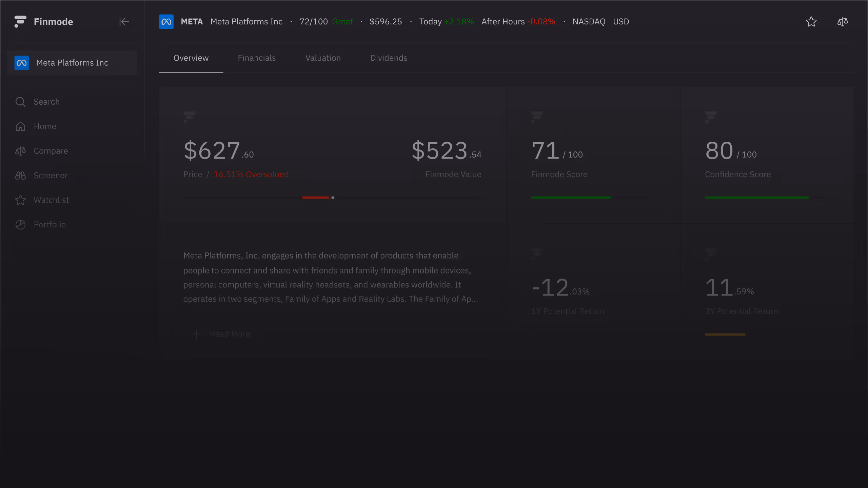The height and width of the screenshot is (488, 868).
Task: Click the 71 / 100 Finmode Score value
Action: pyautogui.click(x=557, y=150)
